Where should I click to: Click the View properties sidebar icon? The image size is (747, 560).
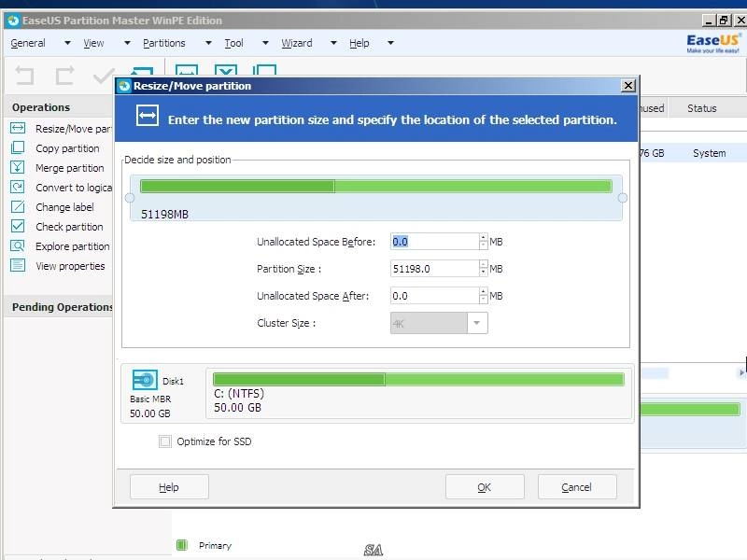(x=18, y=265)
